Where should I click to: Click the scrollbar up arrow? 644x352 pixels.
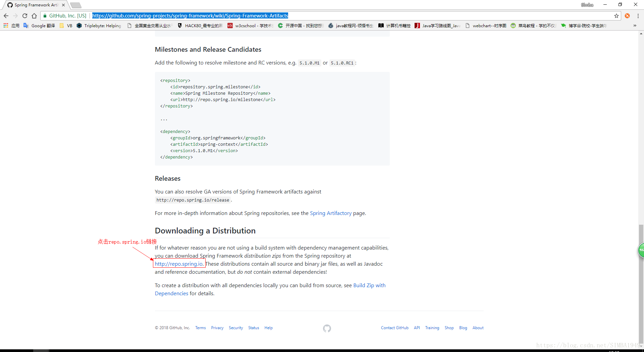tap(641, 34)
